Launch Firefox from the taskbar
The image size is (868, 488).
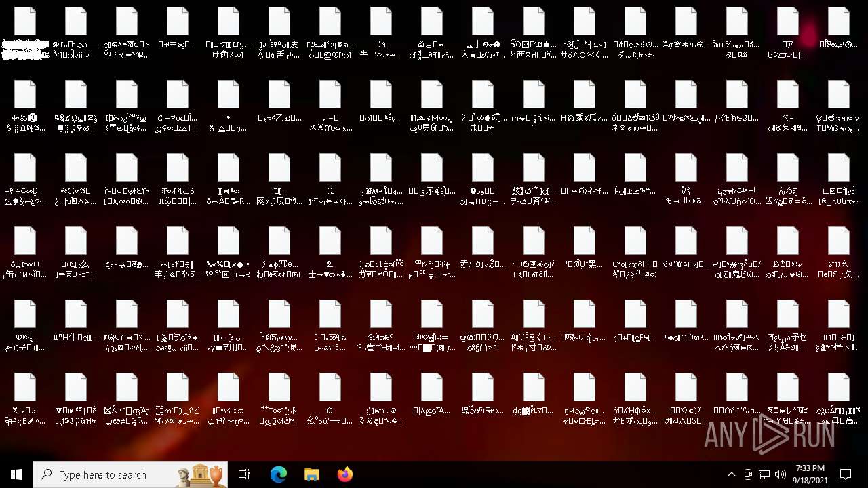345,474
